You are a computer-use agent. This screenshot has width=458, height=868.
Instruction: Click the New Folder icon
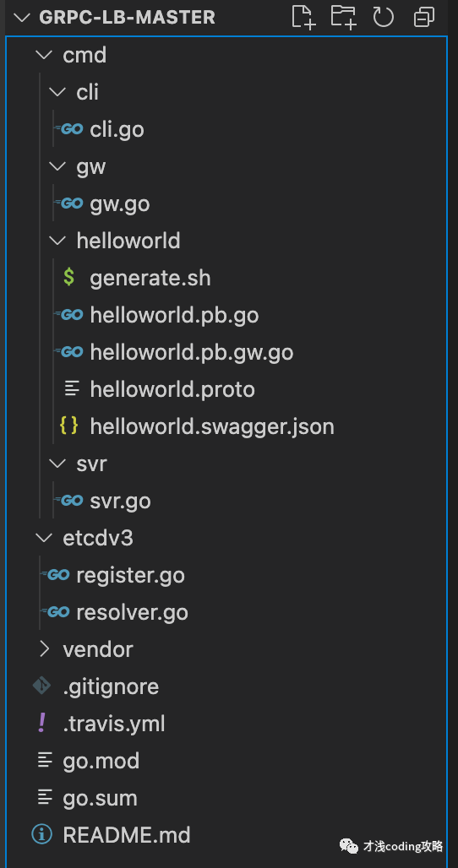[x=343, y=17]
